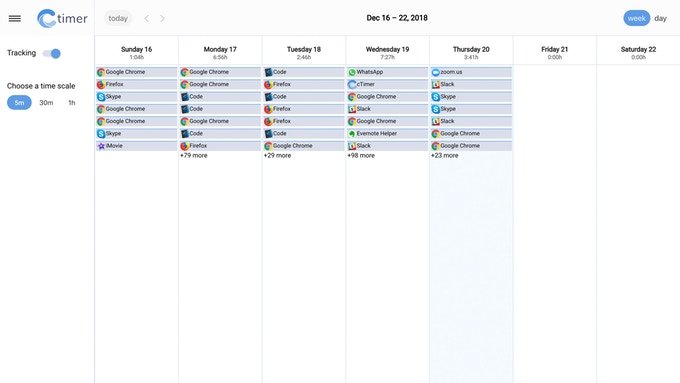Expand '+79 more' under Monday
Viewport: 680px width, 383px height.
(x=194, y=155)
